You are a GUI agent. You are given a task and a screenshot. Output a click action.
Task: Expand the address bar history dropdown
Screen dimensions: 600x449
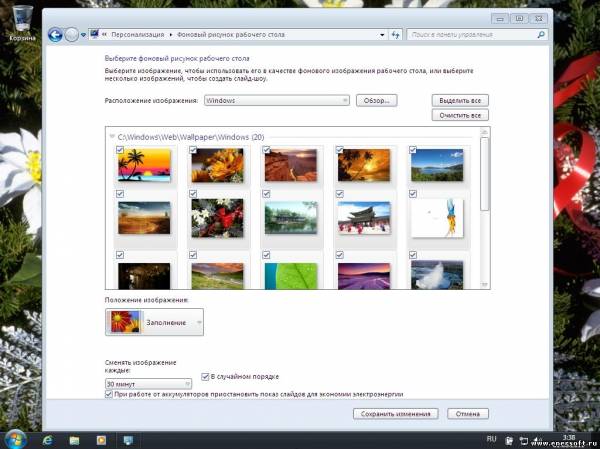(x=382, y=35)
